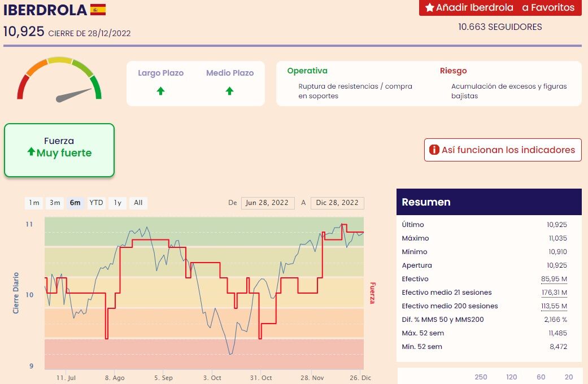This screenshot has width=588, height=384.
Task: Click the Dif. % value 2,166 %
Action: pos(555,320)
